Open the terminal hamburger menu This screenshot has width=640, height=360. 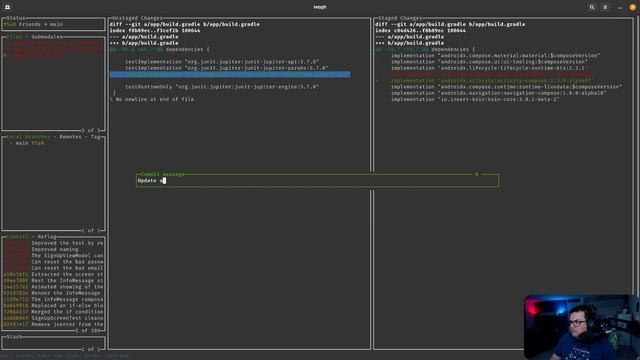point(605,7)
